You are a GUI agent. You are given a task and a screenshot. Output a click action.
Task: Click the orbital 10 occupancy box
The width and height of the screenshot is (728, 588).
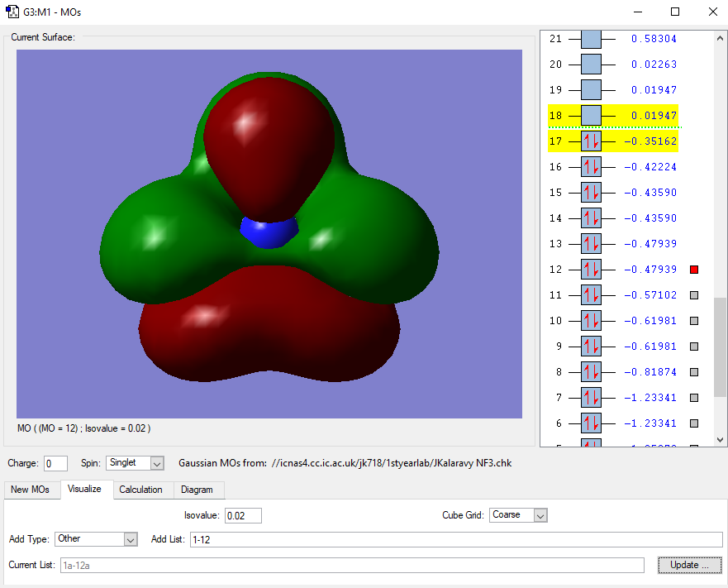click(x=591, y=321)
